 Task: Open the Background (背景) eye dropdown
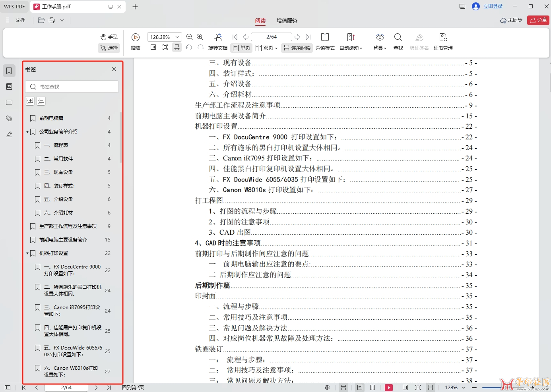(x=380, y=42)
